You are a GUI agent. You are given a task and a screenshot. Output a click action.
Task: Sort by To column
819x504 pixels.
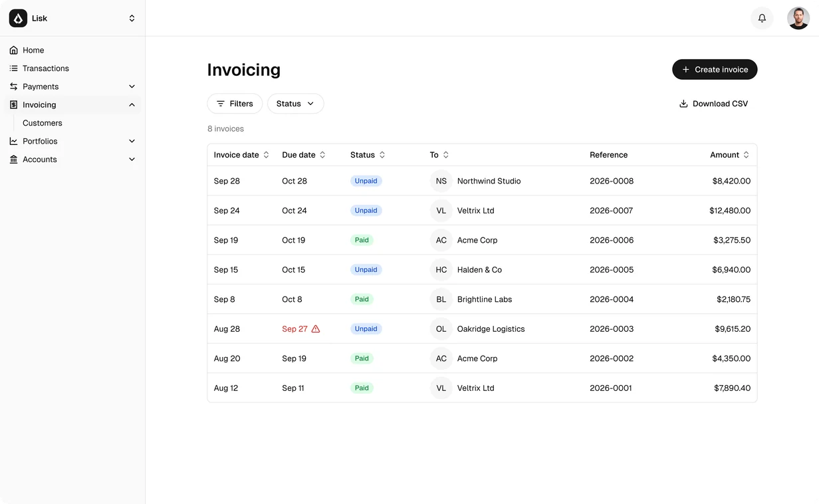(x=439, y=155)
